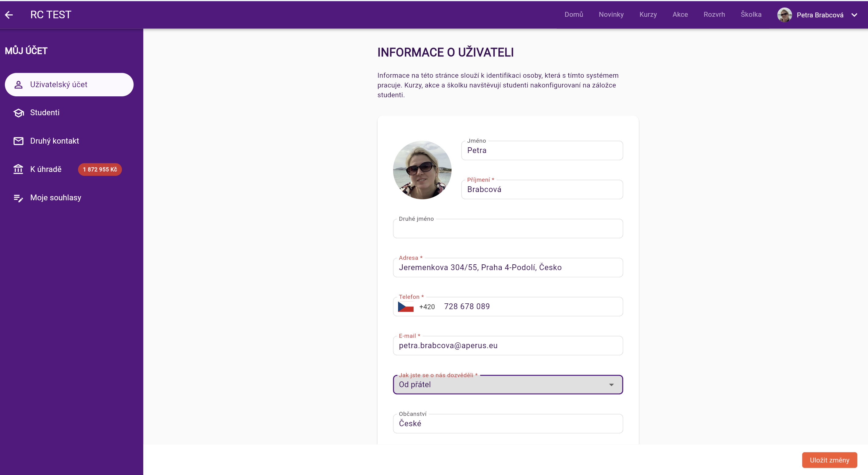Viewport: 868px width, 475px height.
Task: Click the +420 phone prefix selector
Action: pos(427,307)
